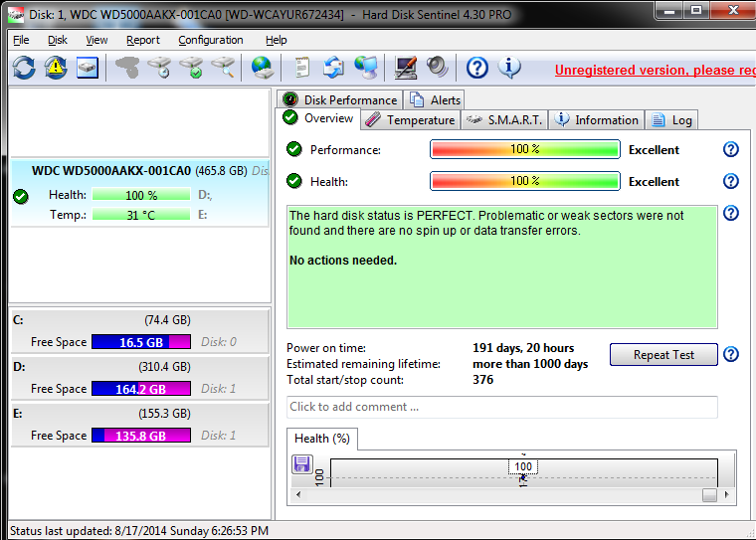Click the blue info about toolbar icon

[510, 68]
